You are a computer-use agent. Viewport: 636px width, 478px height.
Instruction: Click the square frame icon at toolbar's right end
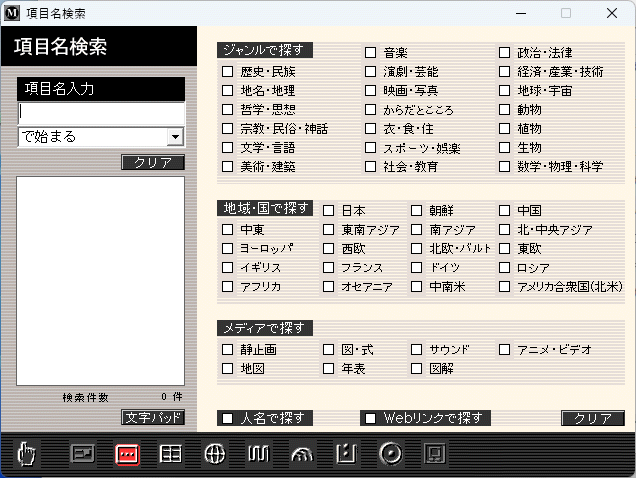click(434, 454)
